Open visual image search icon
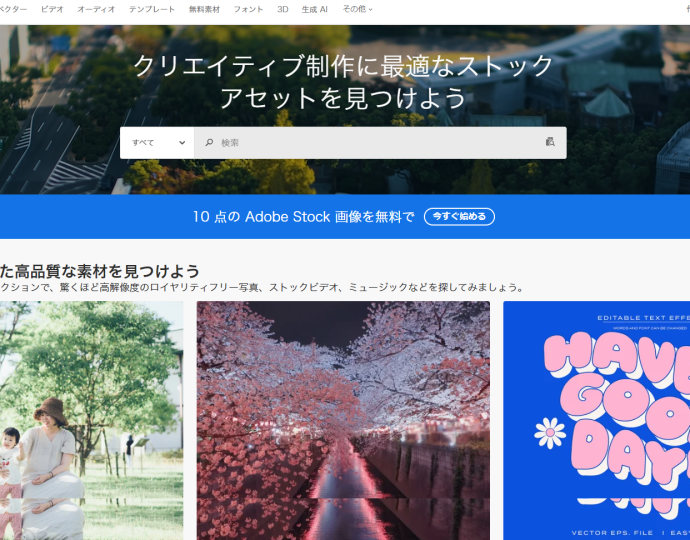This screenshot has height=540, width=690. [x=550, y=142]
